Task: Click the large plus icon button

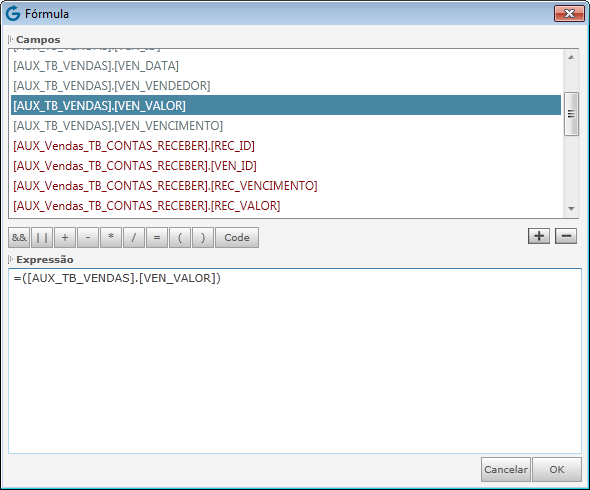Action: point(539,236)
